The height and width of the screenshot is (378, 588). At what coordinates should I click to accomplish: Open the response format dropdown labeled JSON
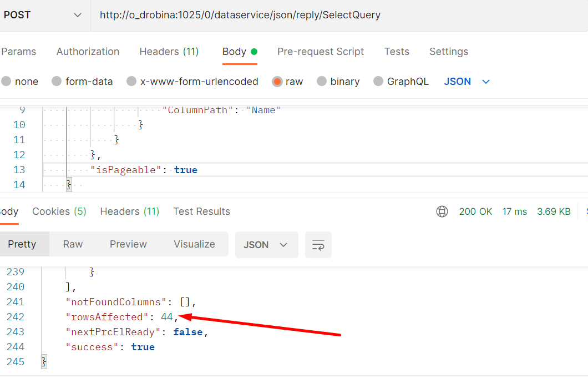coord(266,244)
